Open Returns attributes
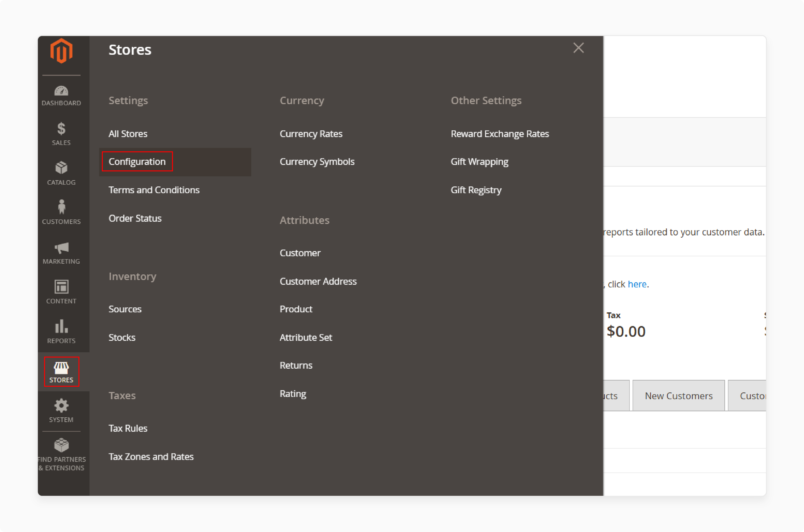Screen dimensions: 804x532 tap(296, 366)
